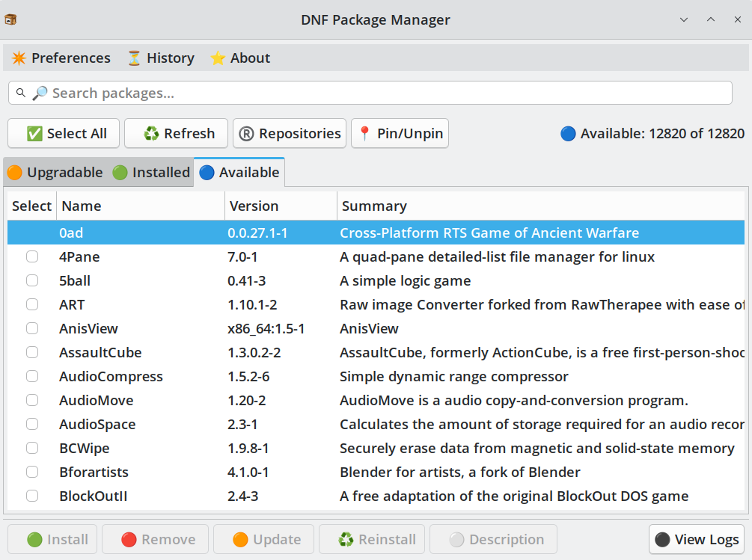Refresh the package list

177,133
